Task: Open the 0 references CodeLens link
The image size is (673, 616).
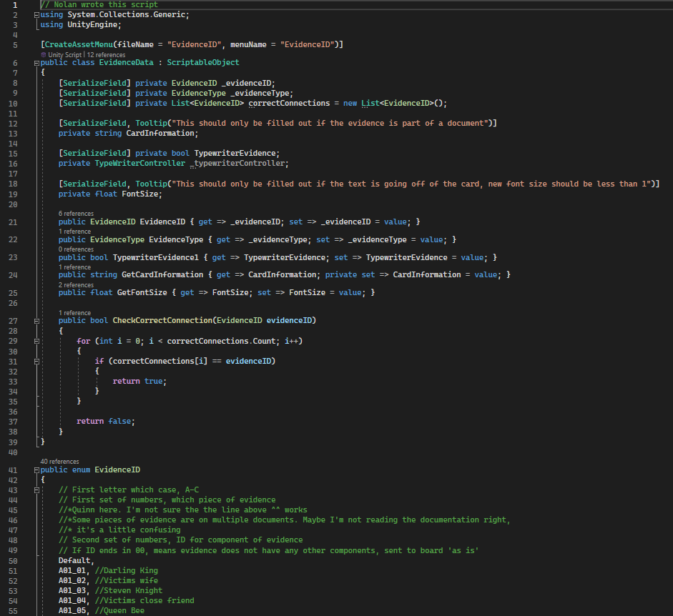Action: (x=76, y=249)
